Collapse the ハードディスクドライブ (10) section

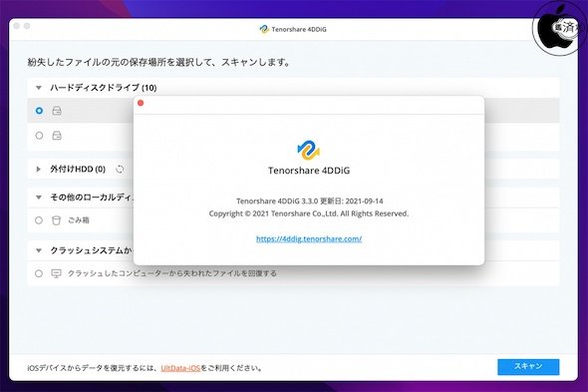(x=38, y=88)
